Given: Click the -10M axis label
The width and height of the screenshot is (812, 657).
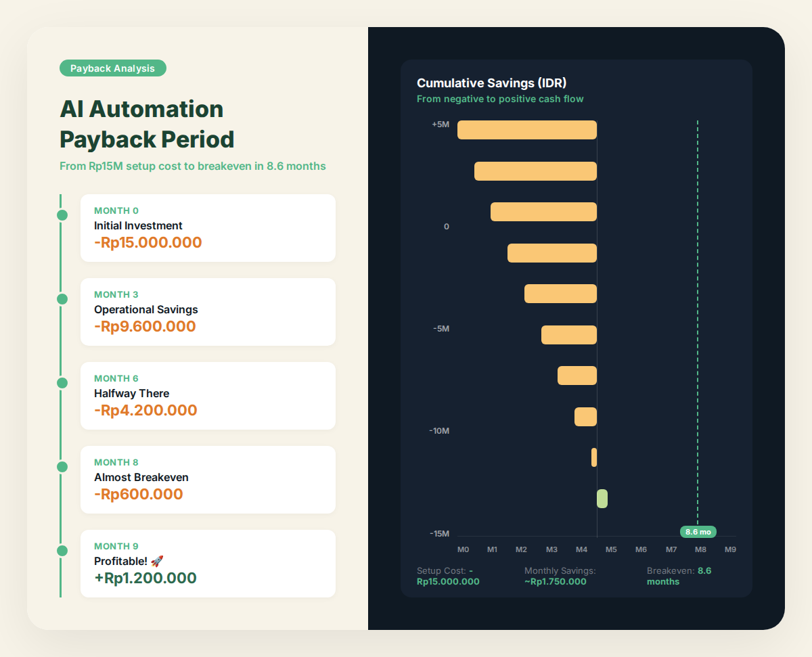Looking at the screenshot, I should click(439, 431).
